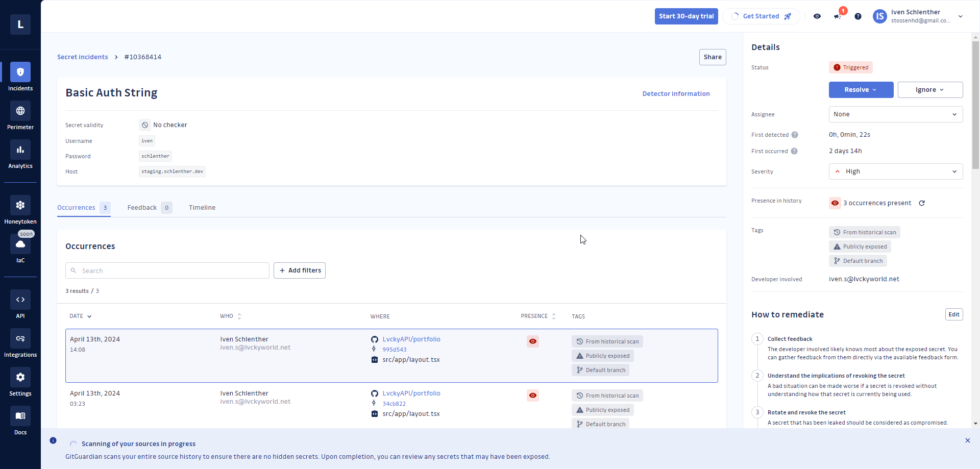Click presence eye for commit 34cb822
Screen dimensions: 980x469
533,396
